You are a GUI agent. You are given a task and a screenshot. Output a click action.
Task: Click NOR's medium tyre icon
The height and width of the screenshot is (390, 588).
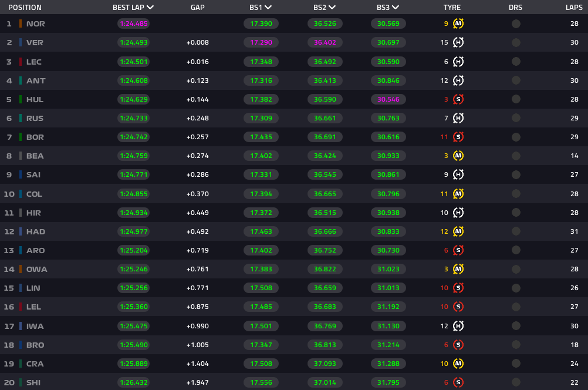click(x=458, y=24)
